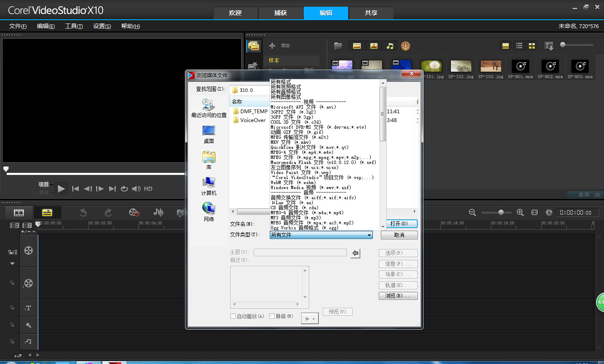
Task: Select SP-I01.jpg dandelion thumbnail
Action: pyautogui.click(x=431, y=66)
